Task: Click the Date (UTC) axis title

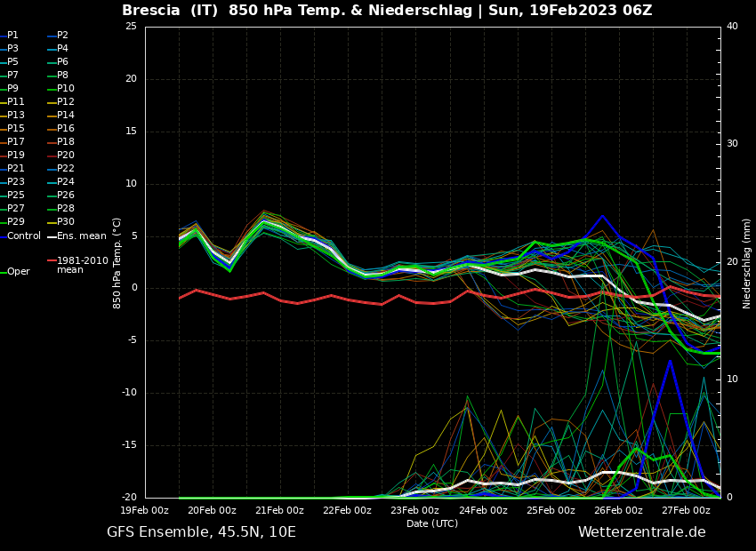Action: [x=432, y=523]
